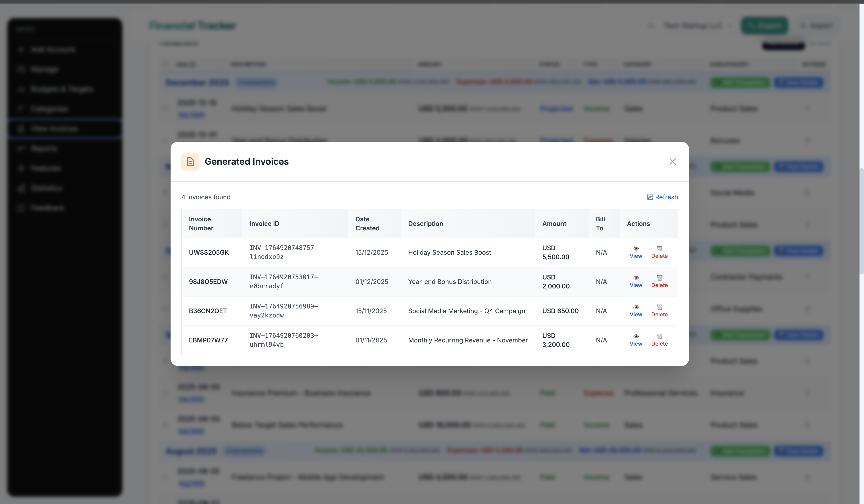This screenshot has height=504, width=864.
Task: Click the trash icon to delete invoice B36CN2OET
Action: [x=659, y=307]
